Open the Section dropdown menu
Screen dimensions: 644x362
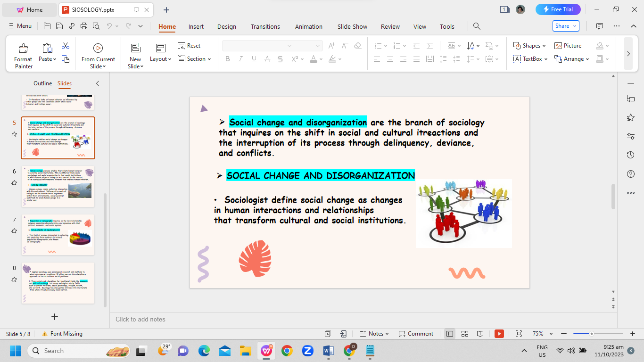tap(194, 59)
